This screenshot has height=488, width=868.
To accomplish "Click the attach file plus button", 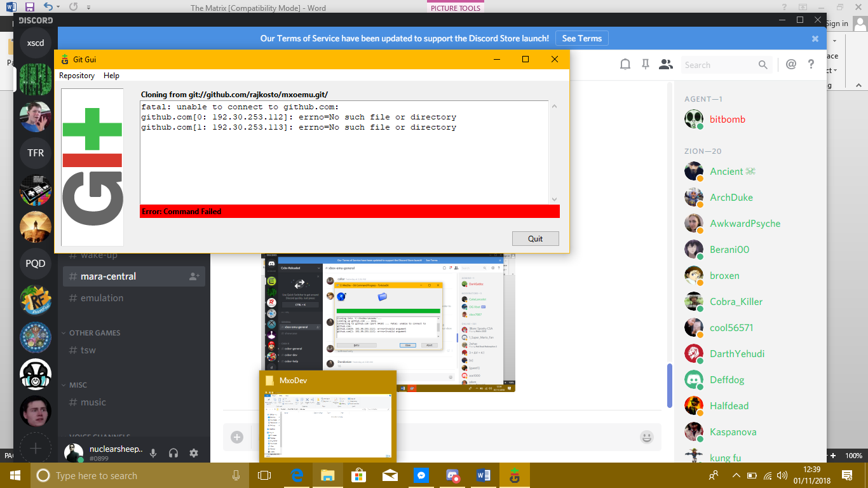I will click(237, 437).
